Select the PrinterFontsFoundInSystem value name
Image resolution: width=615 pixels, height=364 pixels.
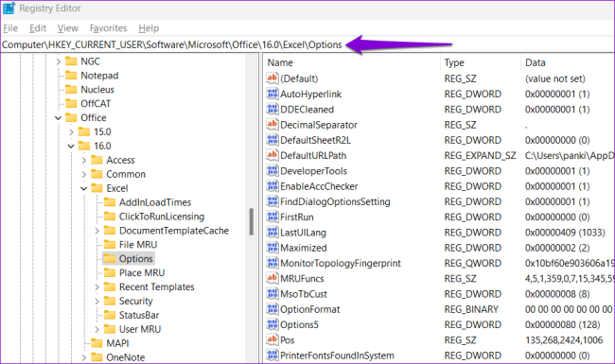[337, 355]
